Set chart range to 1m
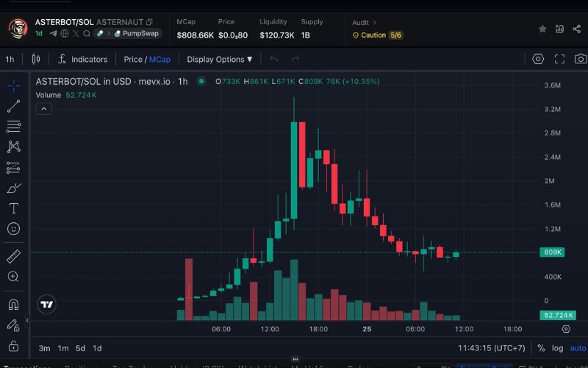588x368 pixels. click(63, 348)
